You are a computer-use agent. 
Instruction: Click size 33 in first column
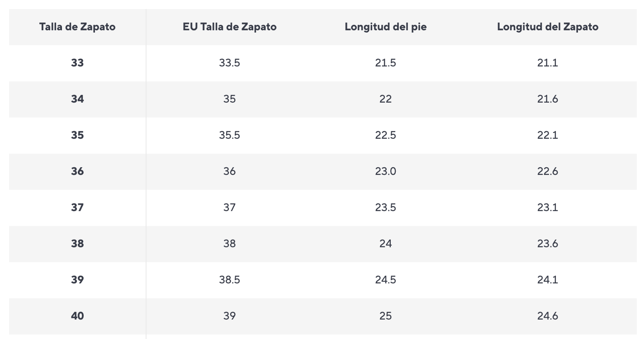[x=77, y=63]
